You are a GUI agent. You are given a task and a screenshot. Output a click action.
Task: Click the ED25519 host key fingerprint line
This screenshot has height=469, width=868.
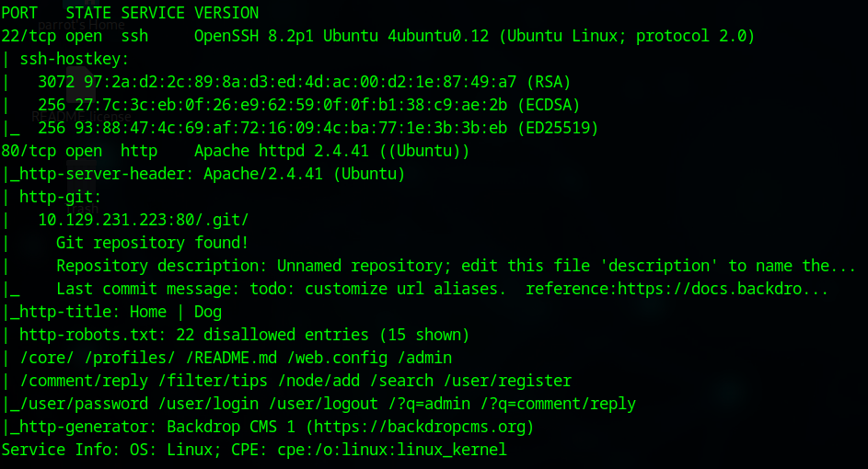coord(318,129)
